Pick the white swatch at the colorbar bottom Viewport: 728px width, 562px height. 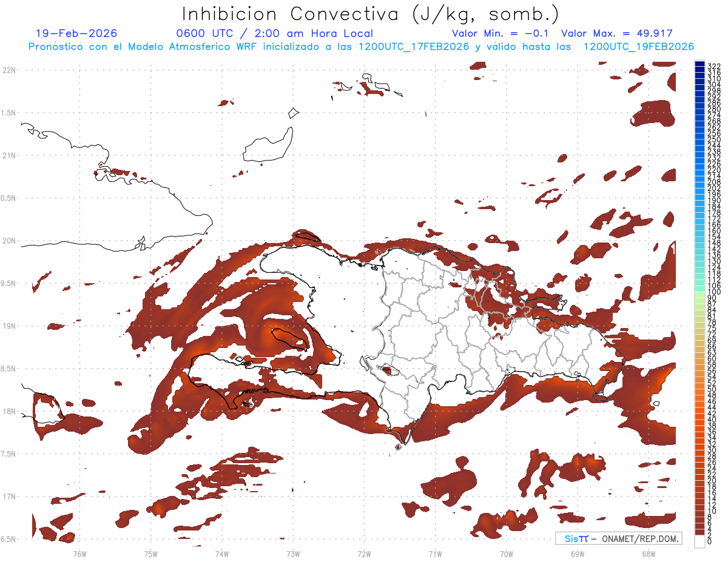(699, 541)
